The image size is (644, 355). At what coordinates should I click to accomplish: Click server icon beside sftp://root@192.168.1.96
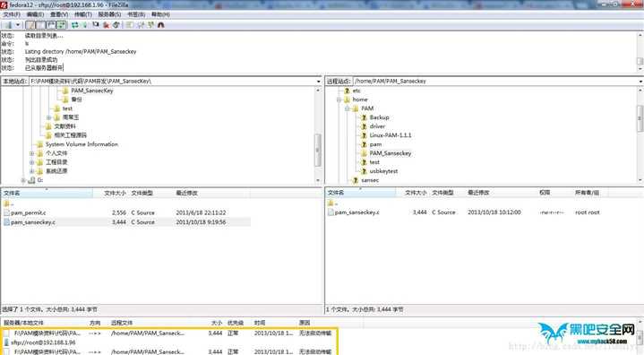click(6, 342)
